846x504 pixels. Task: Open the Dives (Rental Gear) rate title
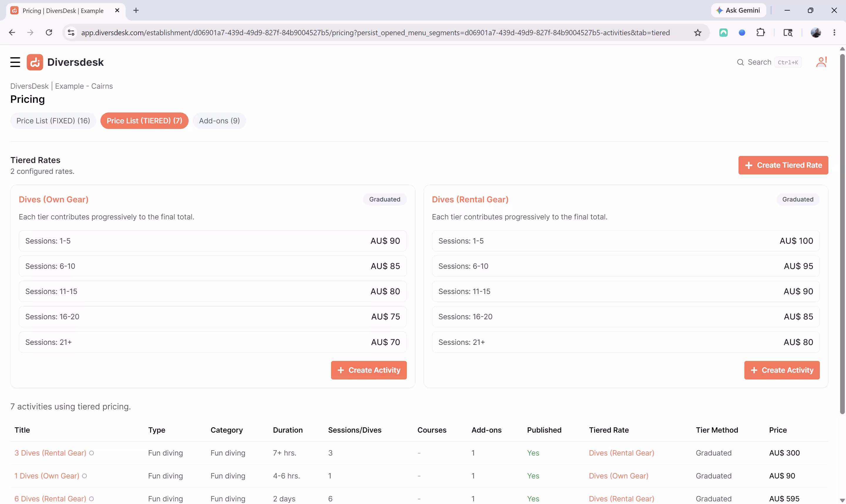[470, 199]
